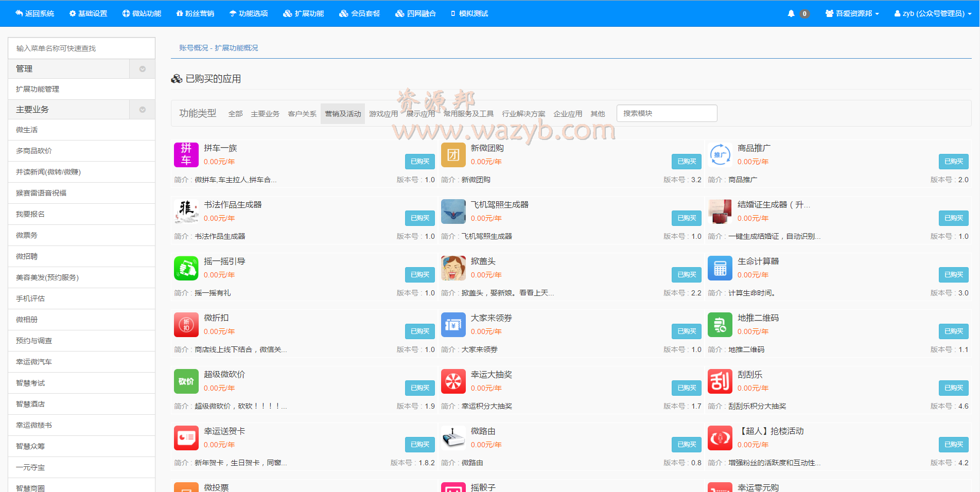This screenshot has width=980, height=492.
Task: Open 多商品砍价 in sidebar
Action: [x=82, y=151]
